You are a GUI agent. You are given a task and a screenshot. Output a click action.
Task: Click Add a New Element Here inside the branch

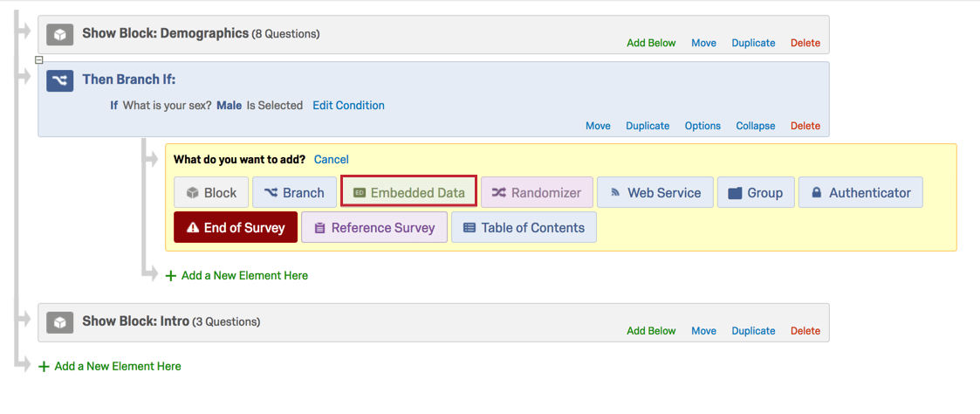(236, 275)
